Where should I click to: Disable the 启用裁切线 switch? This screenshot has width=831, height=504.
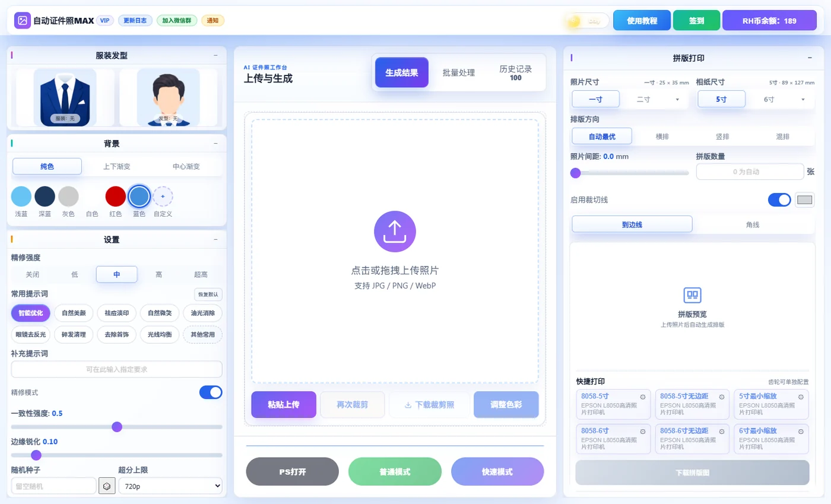(779, 200)
